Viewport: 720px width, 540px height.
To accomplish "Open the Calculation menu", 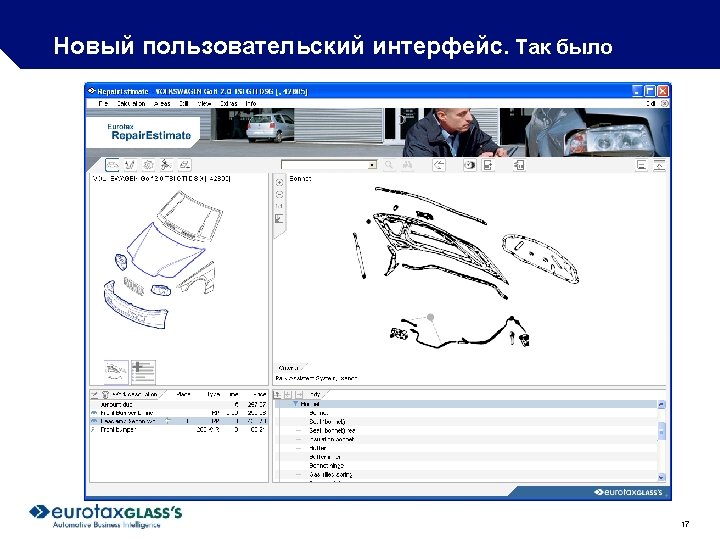I will coord(131,104).
